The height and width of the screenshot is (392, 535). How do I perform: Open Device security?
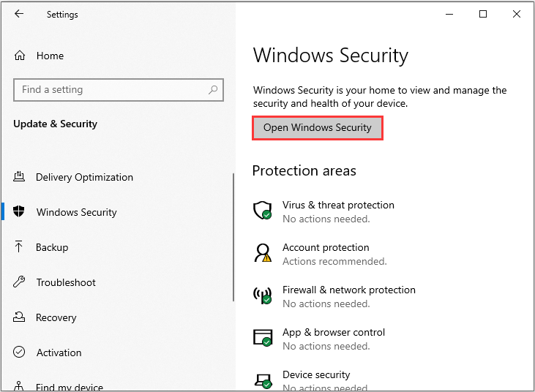(x=316, y=374)
